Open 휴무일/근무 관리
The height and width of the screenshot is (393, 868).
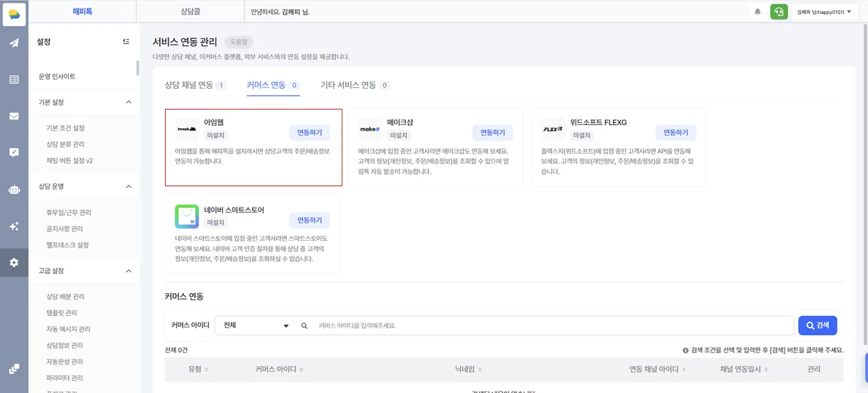click(68, 213)
